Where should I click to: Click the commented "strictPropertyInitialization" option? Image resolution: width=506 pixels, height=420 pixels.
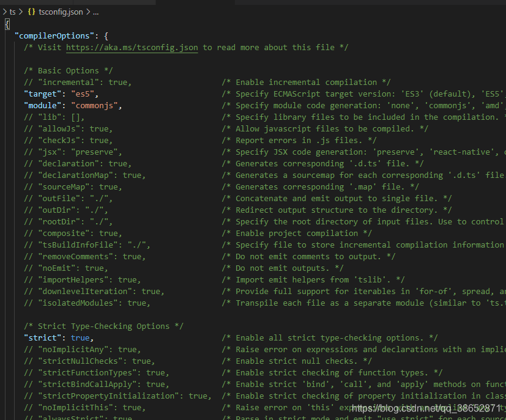tap(118, 396)
